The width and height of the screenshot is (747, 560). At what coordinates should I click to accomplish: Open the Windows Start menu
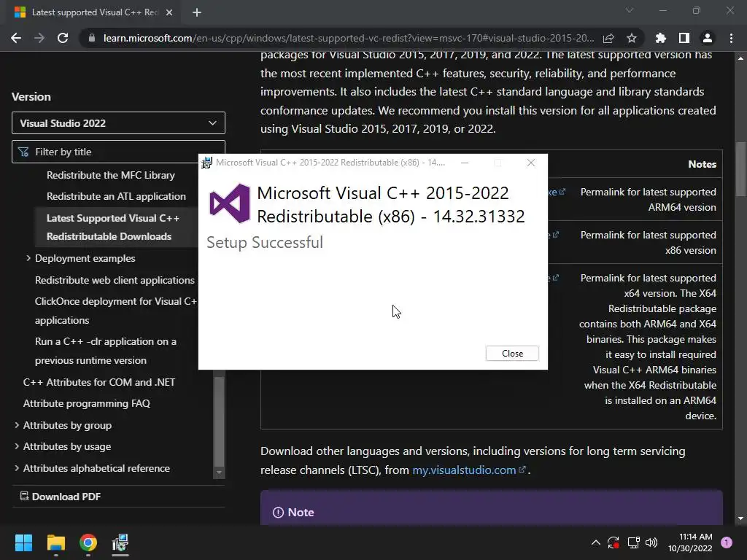pos(23,542)
